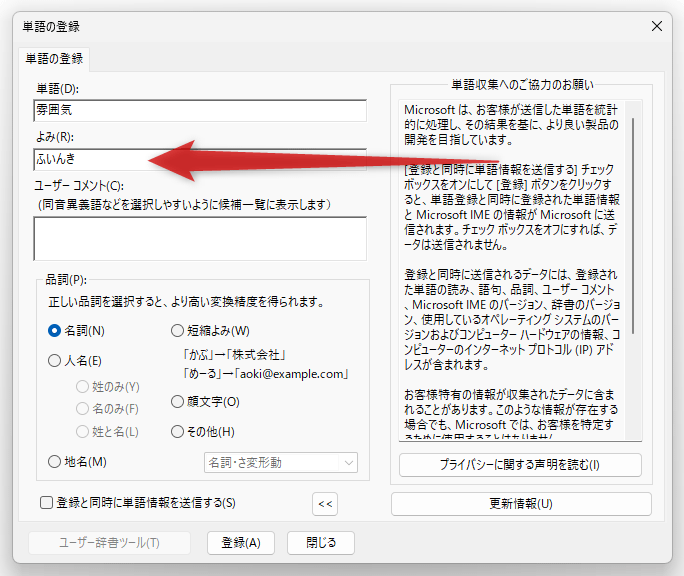Click the ユーザー コメント(C) text box
Screen dimensions: 684x576
coord(200,239)
